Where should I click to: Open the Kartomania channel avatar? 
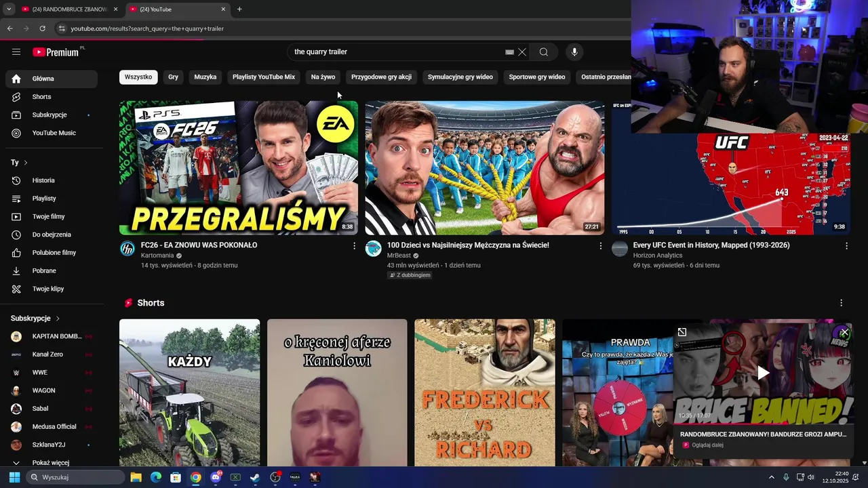[127, 249]
